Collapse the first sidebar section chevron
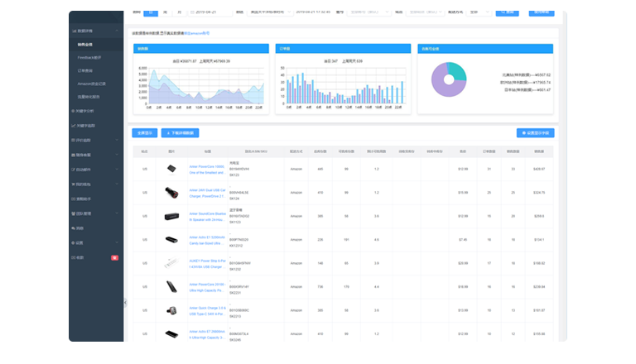 click(x=117, y=31)
